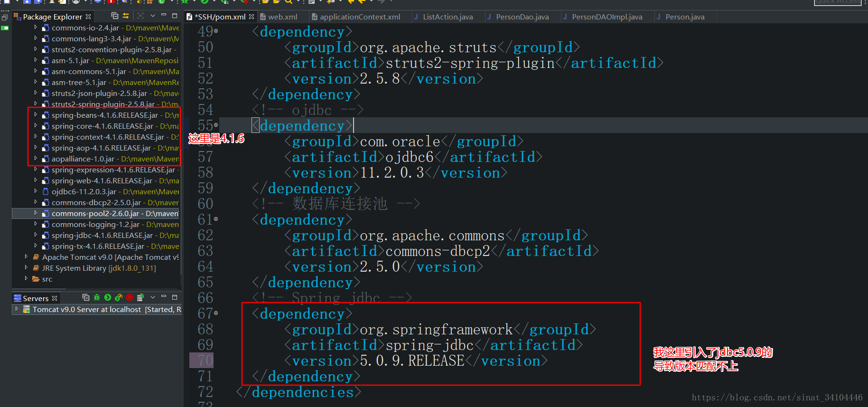Image resolution: width=868 pixels, height=407 pixels.
Task: Expand JRE System Library node
Action: click(x=26, y=268)
